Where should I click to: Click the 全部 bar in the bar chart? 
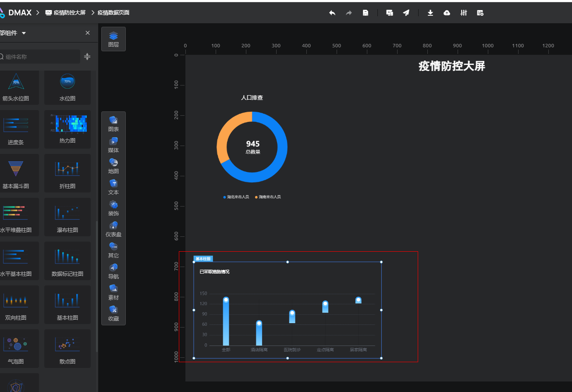(226, 321)
